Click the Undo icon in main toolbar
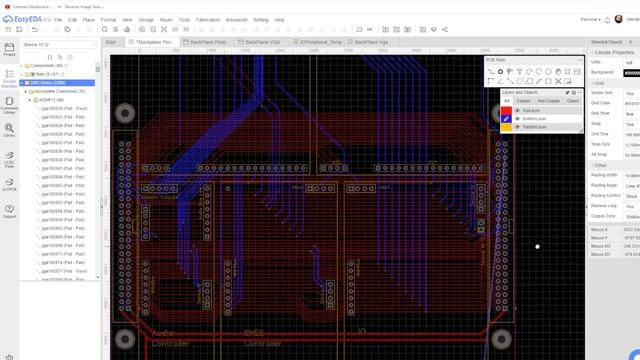640x360 pixels. 35,29
